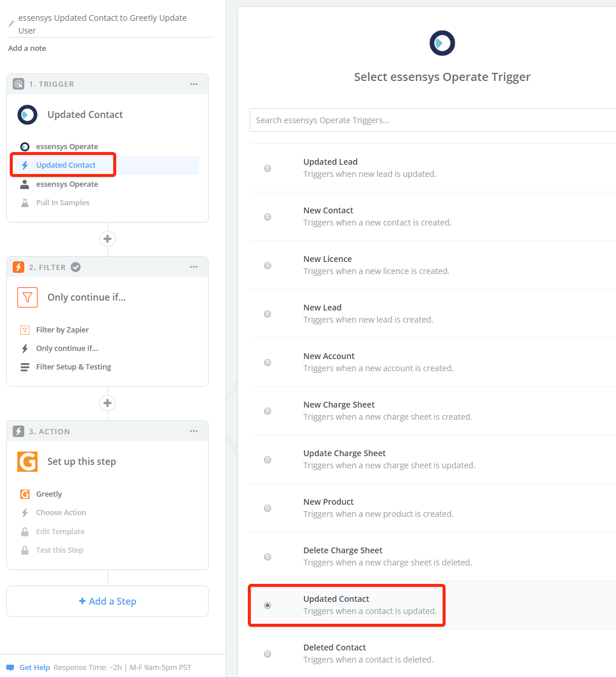Open the Filter by Zapier sub-step
This screenshot has height=677, width=616.
click(62, 330)
